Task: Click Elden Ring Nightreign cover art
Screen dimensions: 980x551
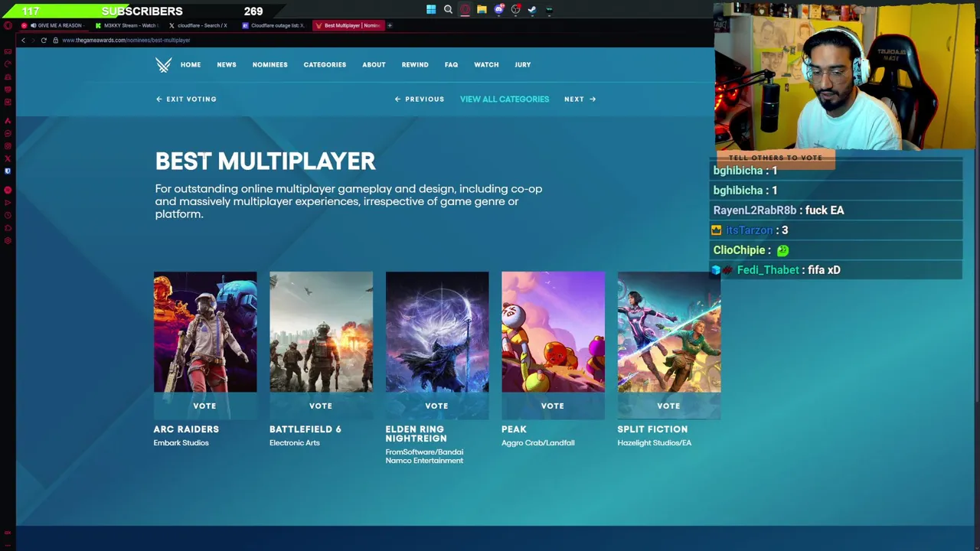Action: pos(437,332)
